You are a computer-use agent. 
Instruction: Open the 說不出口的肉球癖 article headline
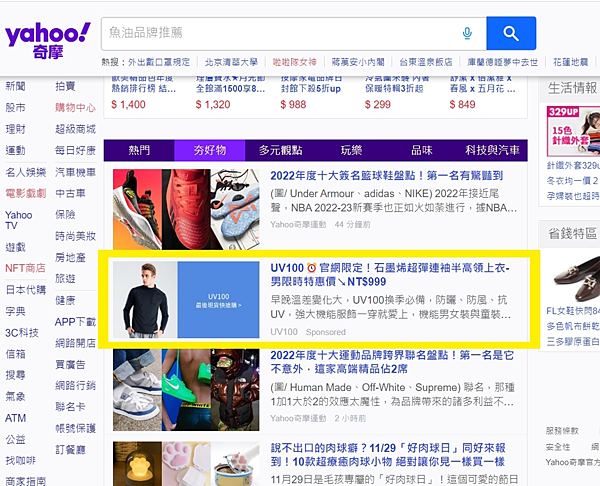tap(388, 455)
